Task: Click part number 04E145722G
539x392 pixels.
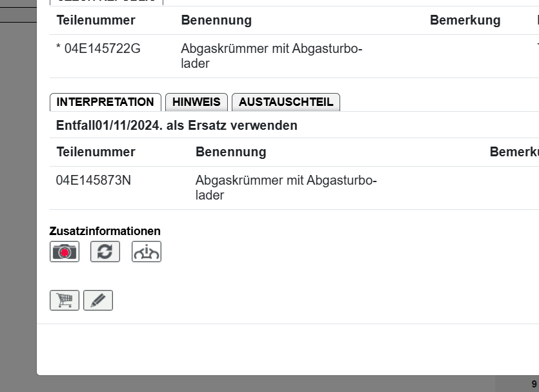Action: point(103,48)
